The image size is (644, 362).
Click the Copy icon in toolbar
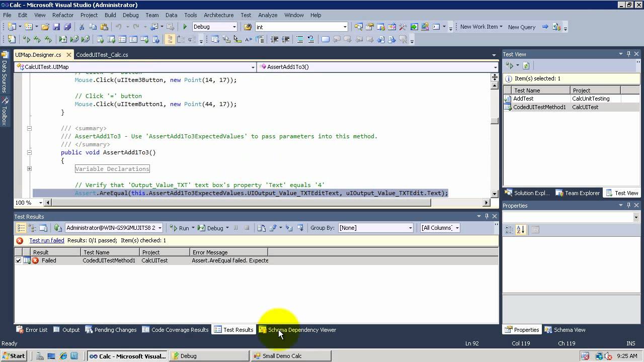[93, 27]
